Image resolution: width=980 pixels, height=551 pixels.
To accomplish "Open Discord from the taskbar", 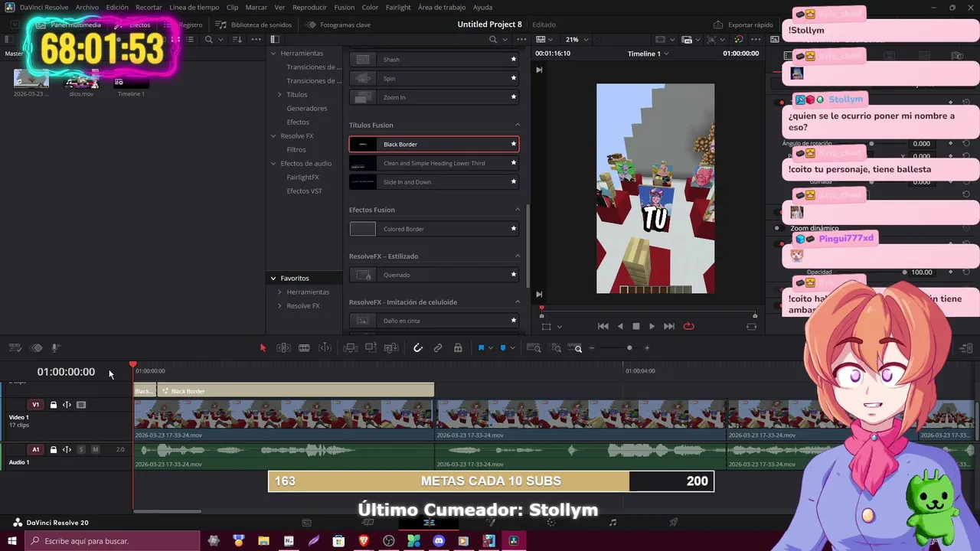I will pos(439,541).
